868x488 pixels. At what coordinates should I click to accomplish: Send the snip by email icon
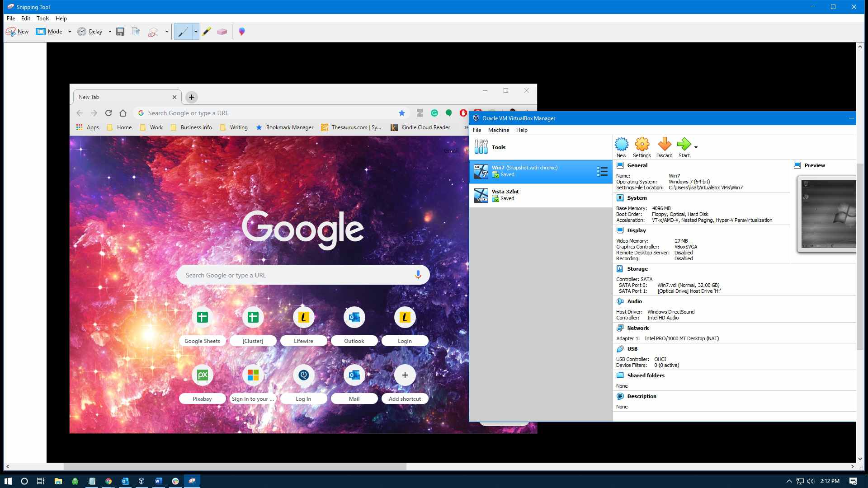pos(154,32)
